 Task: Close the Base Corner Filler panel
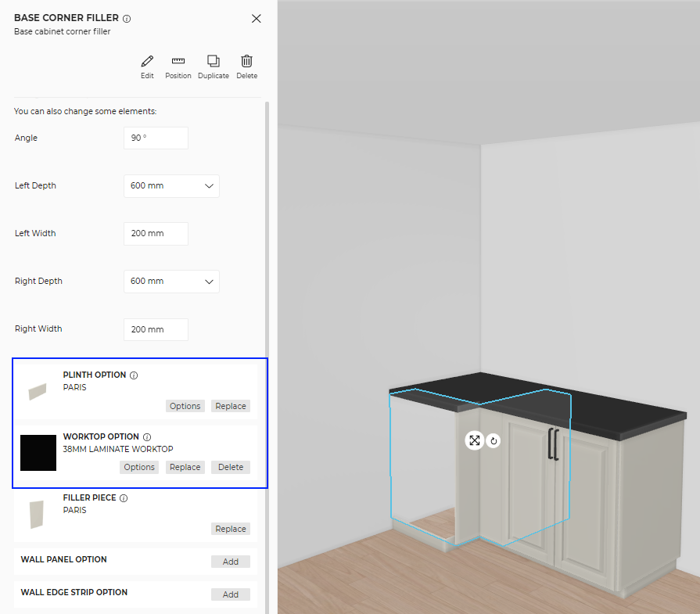click(257, 19)
